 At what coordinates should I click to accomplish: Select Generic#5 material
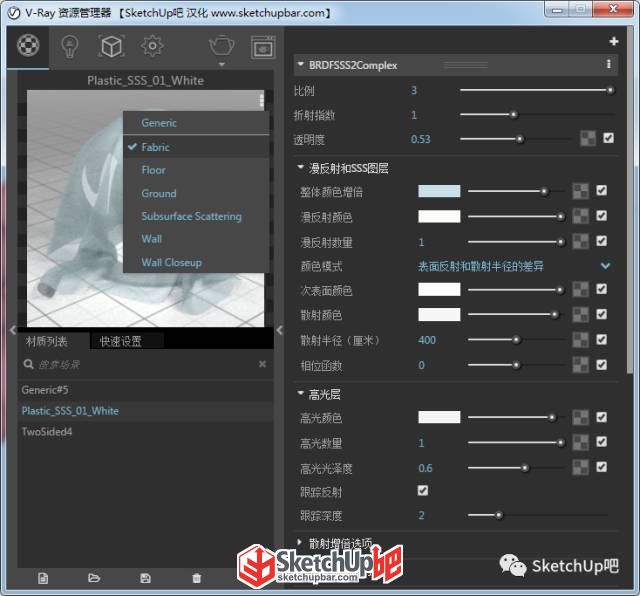pyautogui.click(x=145, y=390)
